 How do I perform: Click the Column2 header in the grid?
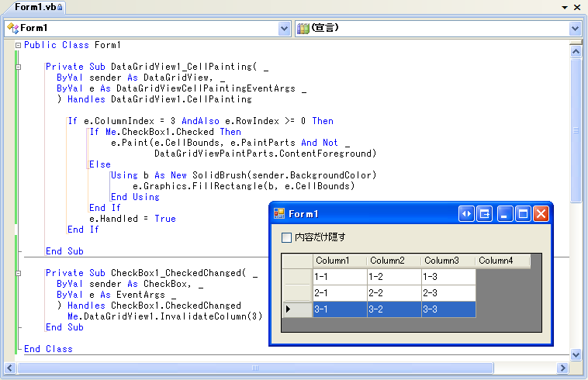394,261
